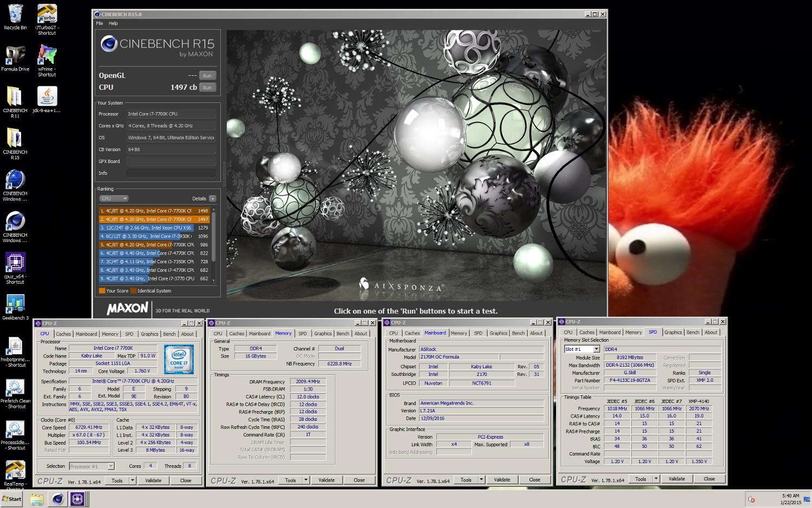Click Validate in the first CPU-Z window
812x508 pixels.
coord(153,480)
